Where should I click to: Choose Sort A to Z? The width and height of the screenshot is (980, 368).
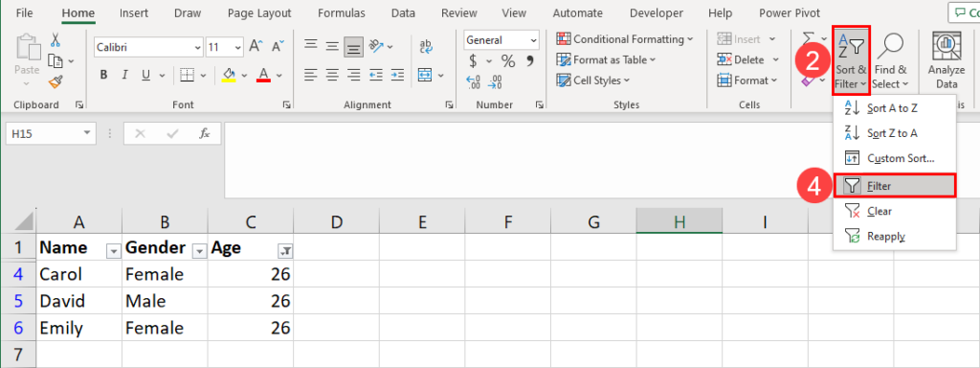click(x=894, y=108)
